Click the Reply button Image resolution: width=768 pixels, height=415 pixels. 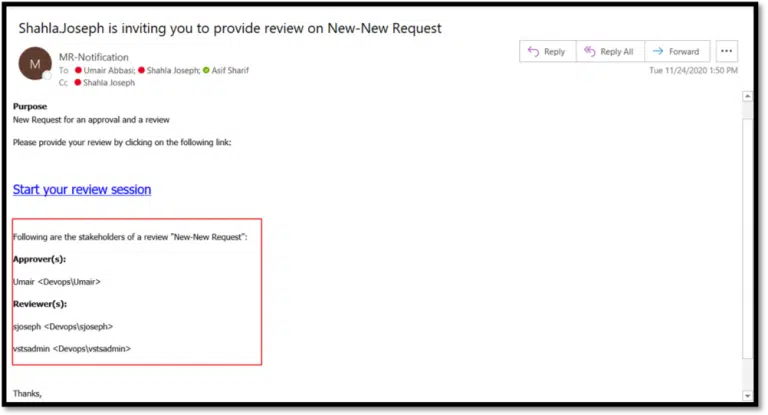coord(545,51)
